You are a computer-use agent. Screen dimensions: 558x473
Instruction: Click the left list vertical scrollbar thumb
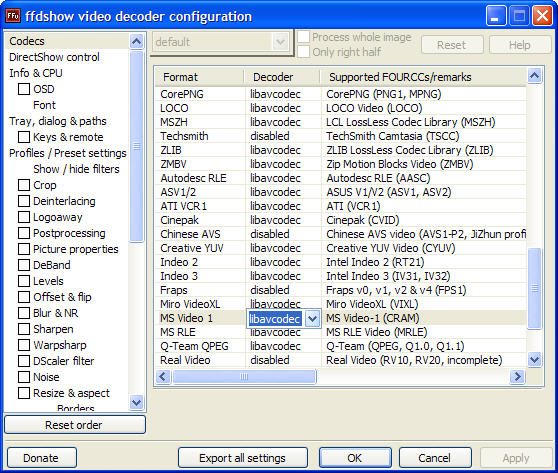(x=137, y=146)
